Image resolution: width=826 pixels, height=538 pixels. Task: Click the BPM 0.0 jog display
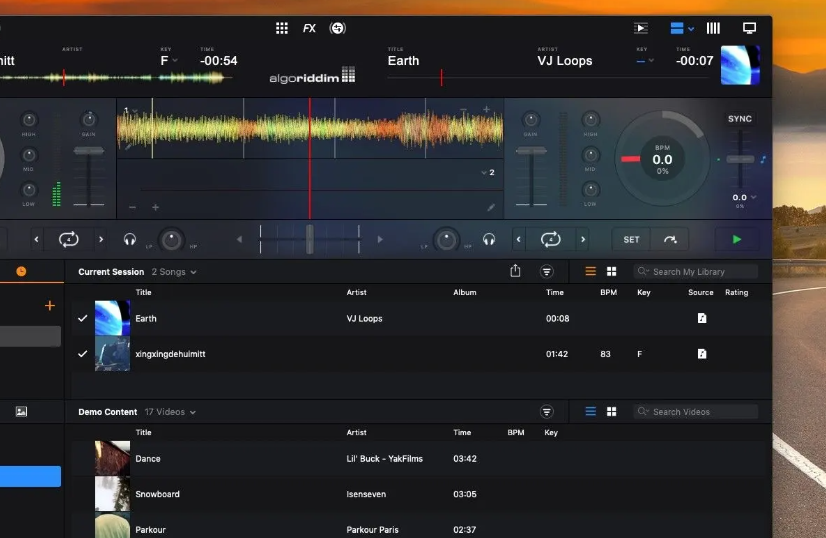[x=662, y=159]
